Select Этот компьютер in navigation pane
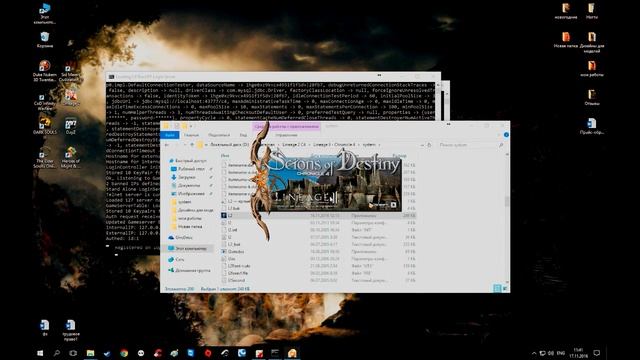This screenshot has height=360, width=640. 187,248
